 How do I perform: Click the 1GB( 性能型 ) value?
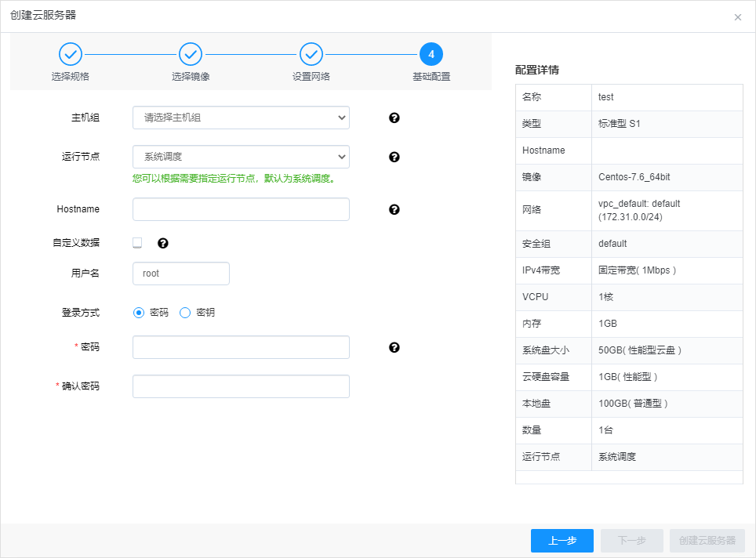(627, 377)
